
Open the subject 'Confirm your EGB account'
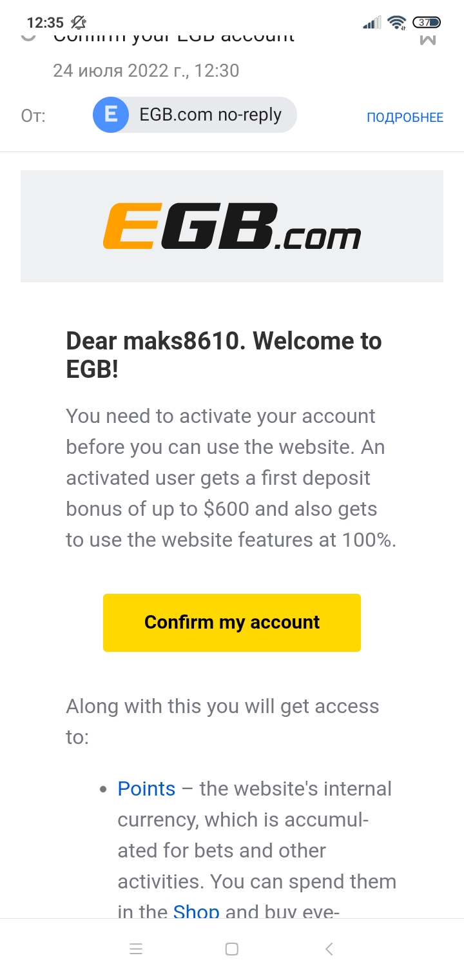(174, 35)
